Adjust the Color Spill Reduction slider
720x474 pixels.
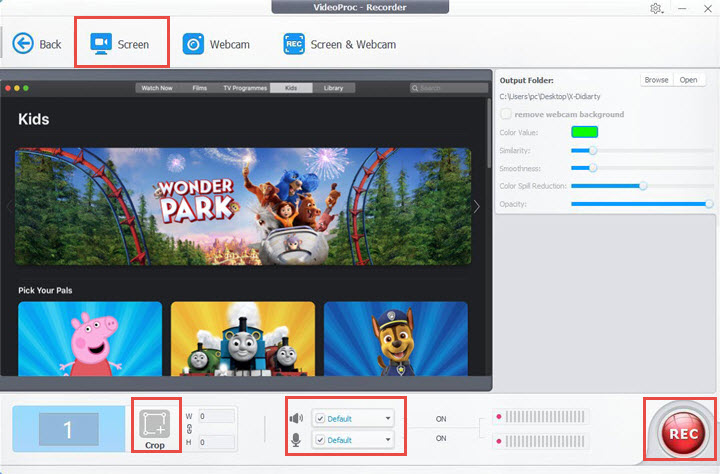click(x=643, y=186)
